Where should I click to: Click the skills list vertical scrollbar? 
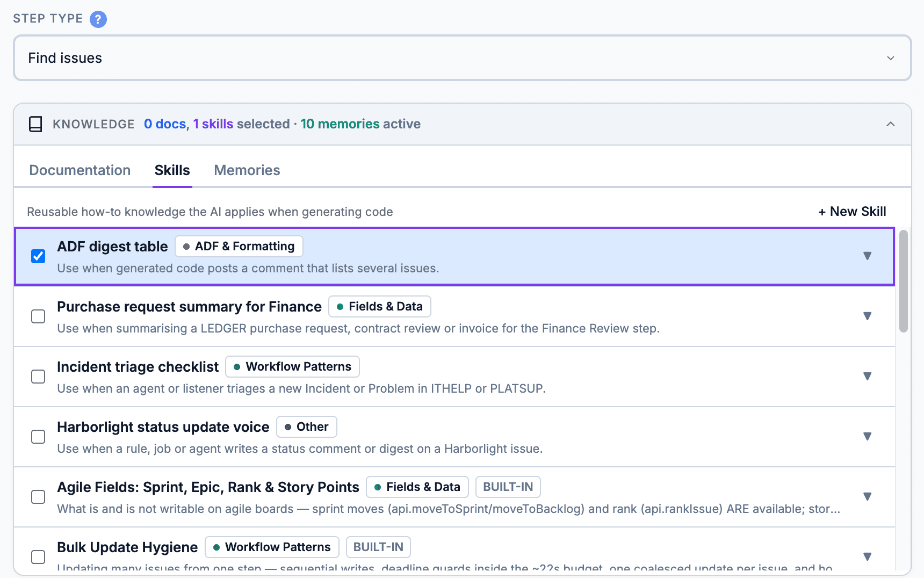904,281
